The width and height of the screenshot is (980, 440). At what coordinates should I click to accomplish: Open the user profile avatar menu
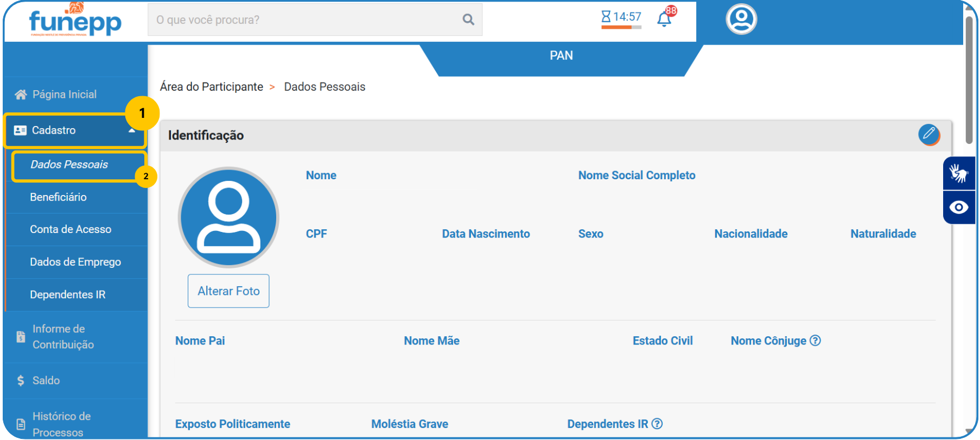(741, 20)
